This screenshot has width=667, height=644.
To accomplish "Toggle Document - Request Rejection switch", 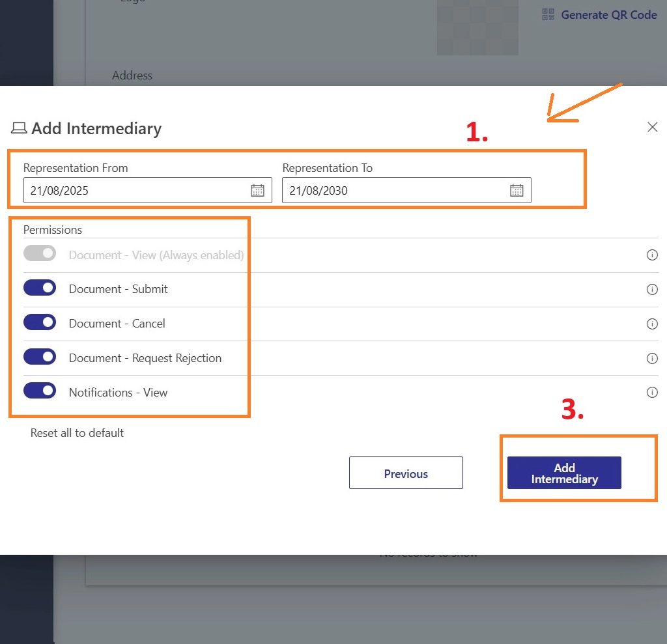I will [x=40, y=357].
